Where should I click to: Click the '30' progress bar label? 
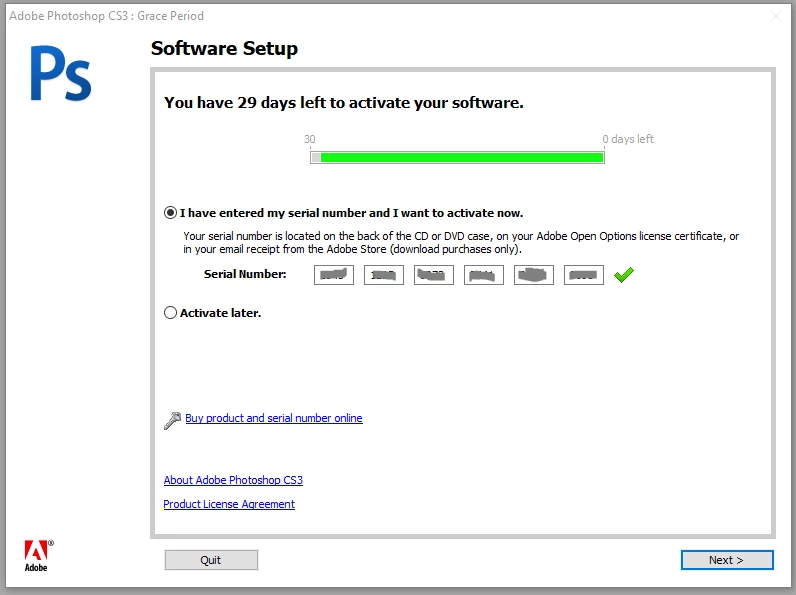pos(310,139)
